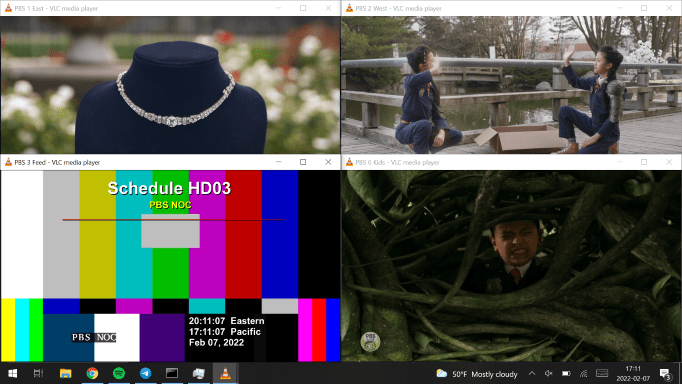Screen dimensions: 682x384
Task: Check battery status in the system tray
Action: [x=566, y=374]
